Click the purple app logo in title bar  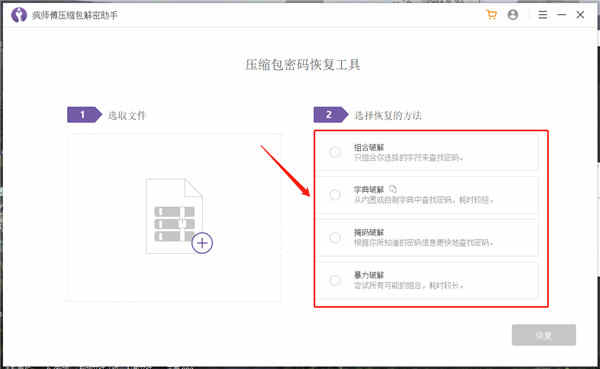pos(19,15)
